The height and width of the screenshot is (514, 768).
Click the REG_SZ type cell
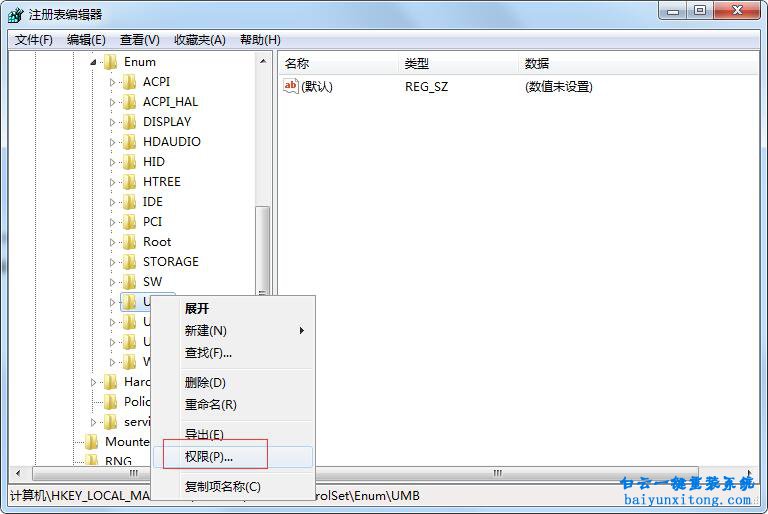click(x=427, y=87)
